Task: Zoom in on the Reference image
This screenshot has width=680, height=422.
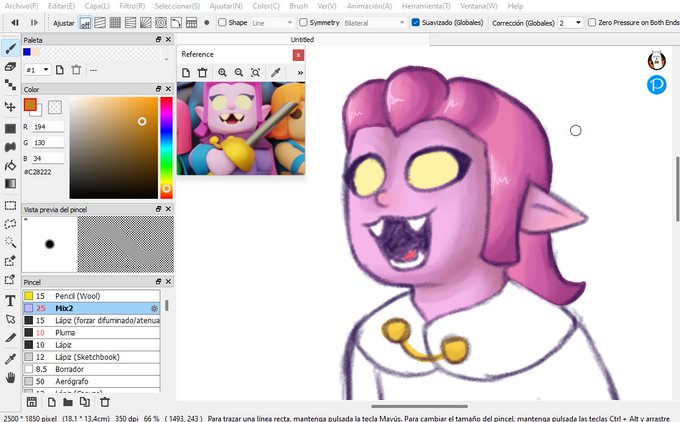Action: 222,72
